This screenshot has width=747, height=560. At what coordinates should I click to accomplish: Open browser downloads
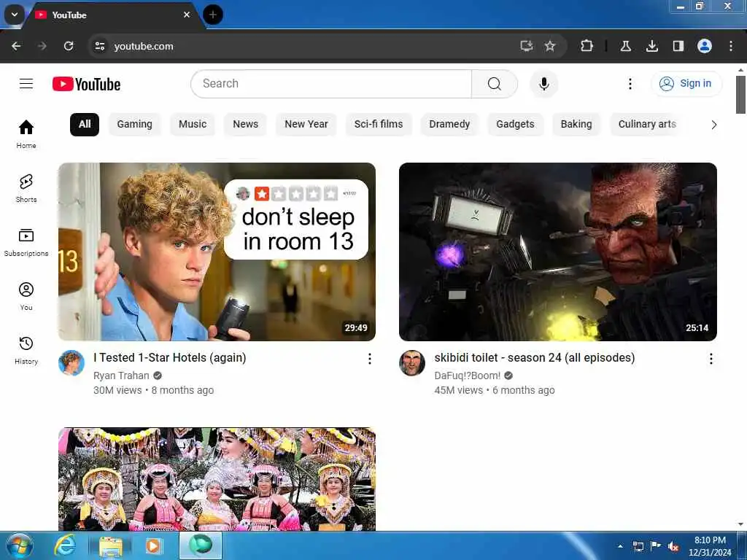[651, 46]
